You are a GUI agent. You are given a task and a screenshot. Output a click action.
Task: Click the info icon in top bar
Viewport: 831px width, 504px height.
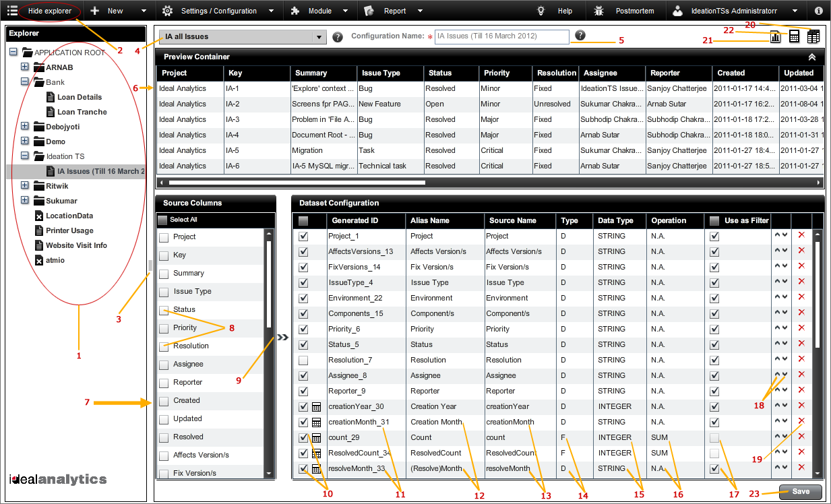click(x=819, y=11)
